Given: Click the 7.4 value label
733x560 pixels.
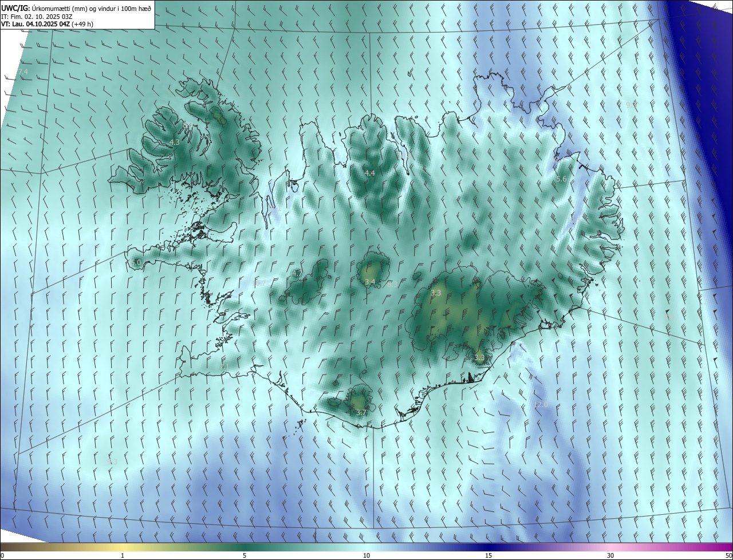Looking at the screenshot, I should (x=22, y=72).
